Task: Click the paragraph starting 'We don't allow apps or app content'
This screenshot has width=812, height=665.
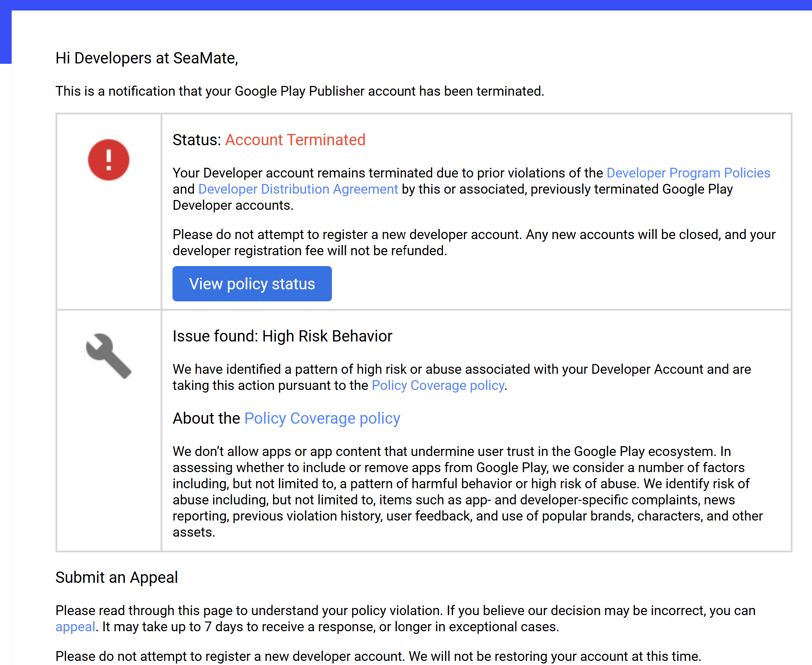Action: [468, 492]
